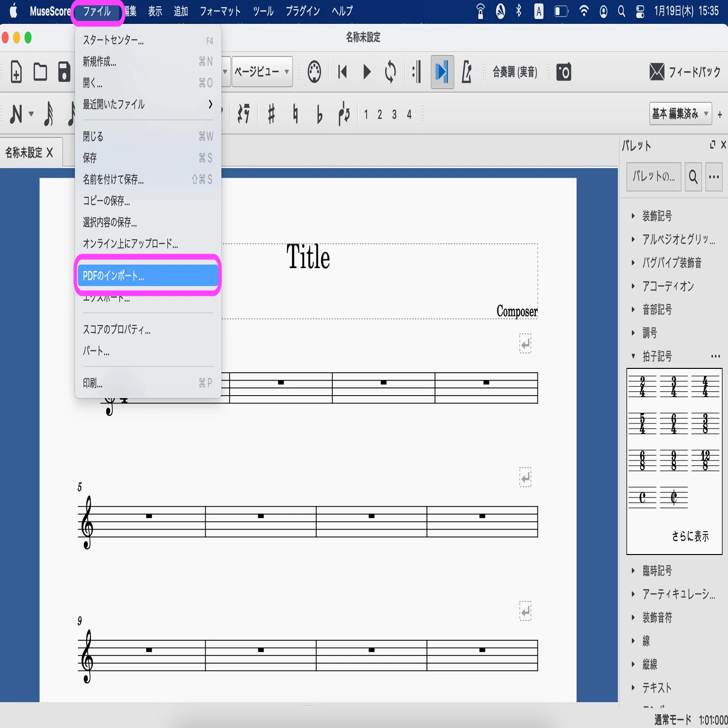Screen dimensions: 728x728
Task: Toggle pan score during playback button
Action: tap(442, 72)
